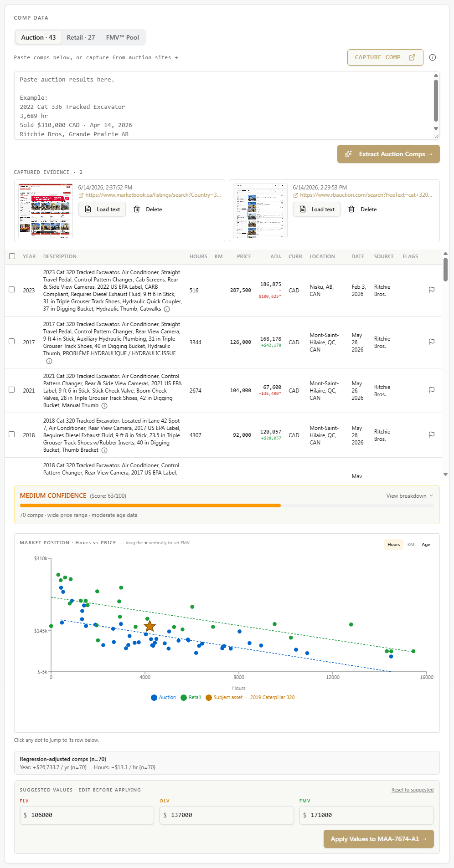The width and height of the screenshot is (454, 868).
Task: Load text from rbauction.com capture
Action: click(x=317, y=209)
